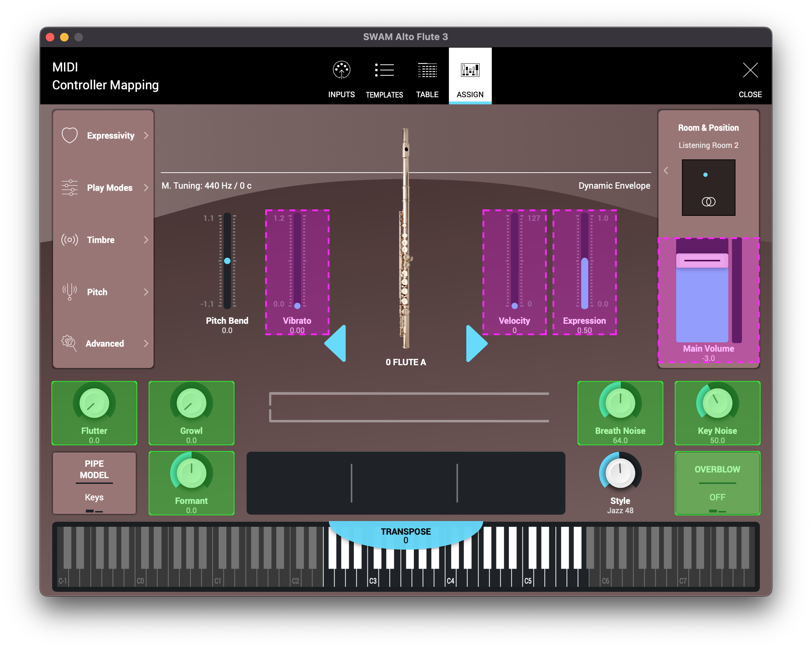Click the Play Modes sliders icon
The width and height of the screenshot is (812, 649).
[x=70, y=188]
